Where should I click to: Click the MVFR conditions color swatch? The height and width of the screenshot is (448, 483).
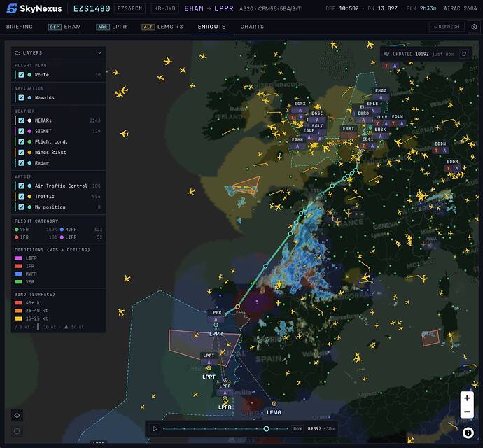[18, 274]
